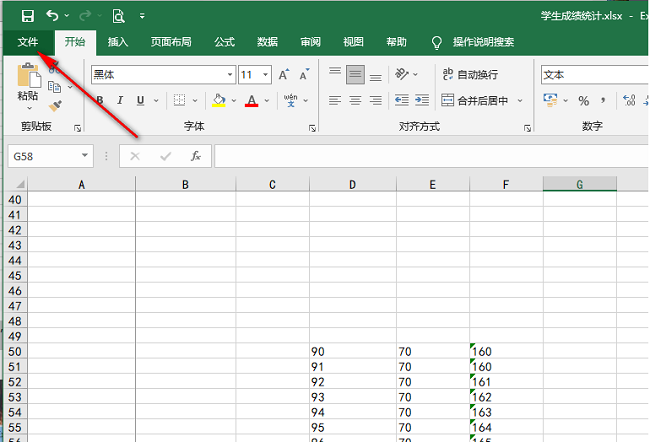Click the Paste (粘贴) clipboard icon
This screenshot has width=650, height=442.
[28, 76]
